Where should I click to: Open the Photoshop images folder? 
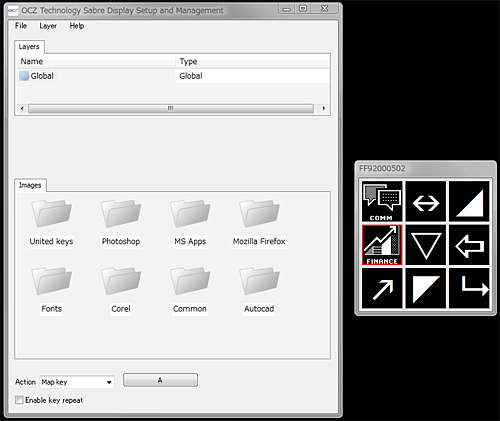point(121,223)
